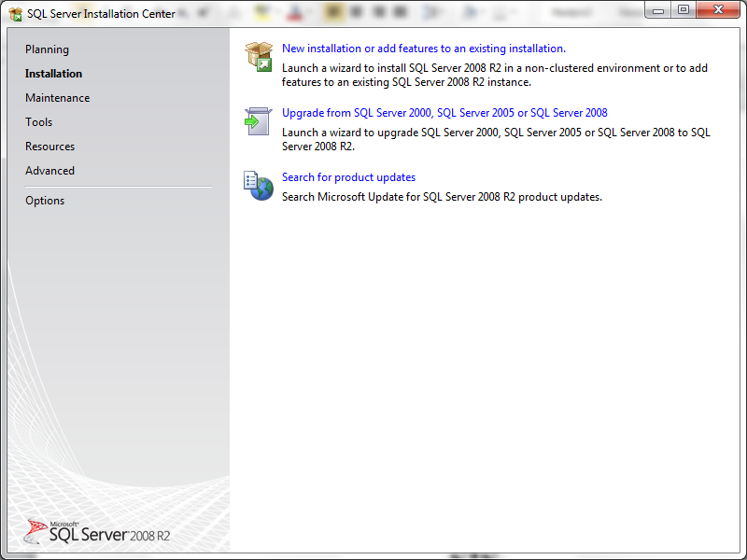Start upgrade from SQL Server 2000/2005/2008 link
The image size is (747, 560).
[444, 113]
